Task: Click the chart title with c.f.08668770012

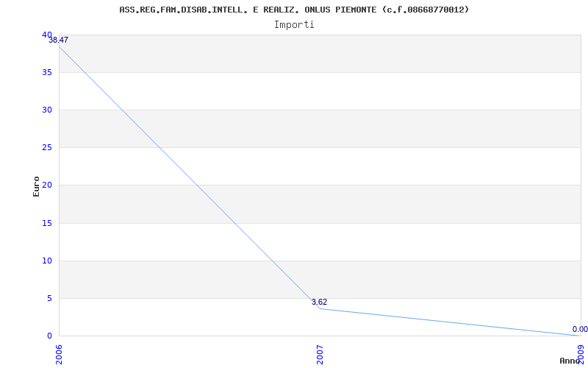Action: tap(294, 10)
